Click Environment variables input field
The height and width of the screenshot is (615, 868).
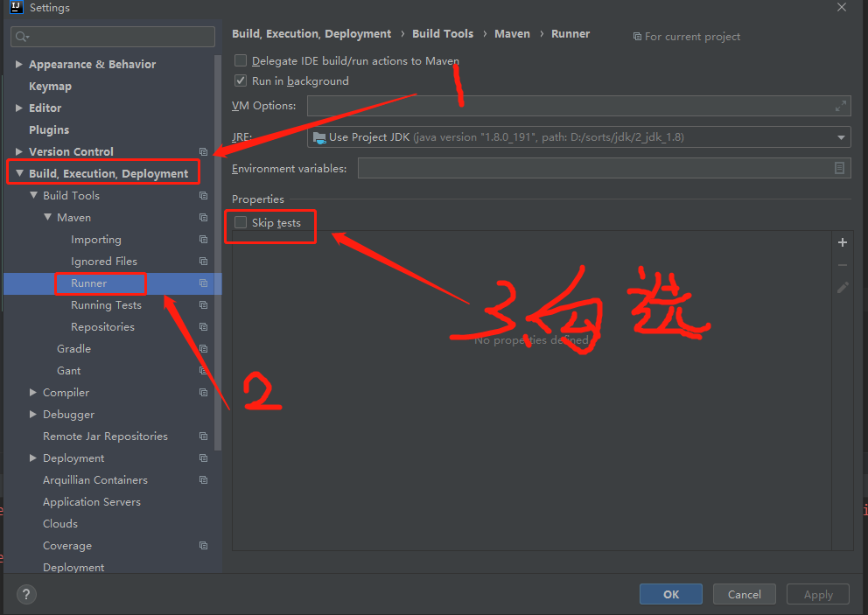[x=604, y=168]
